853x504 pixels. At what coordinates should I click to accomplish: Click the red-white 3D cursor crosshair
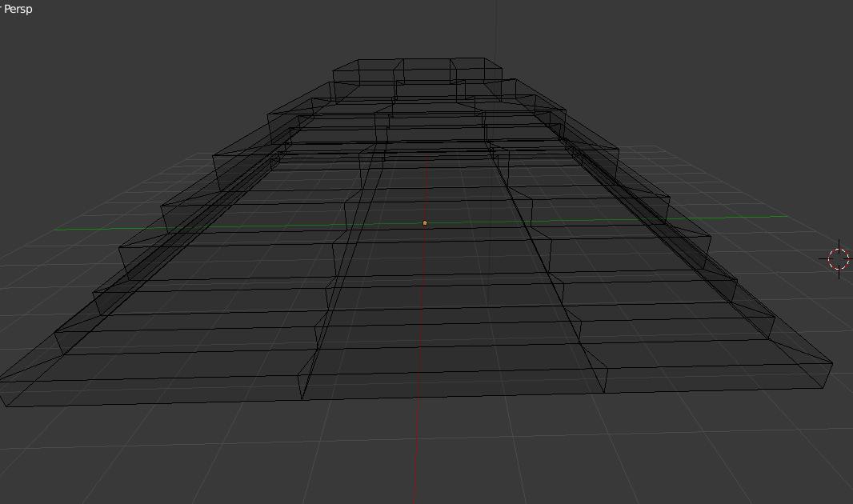[x=839, y=258]
